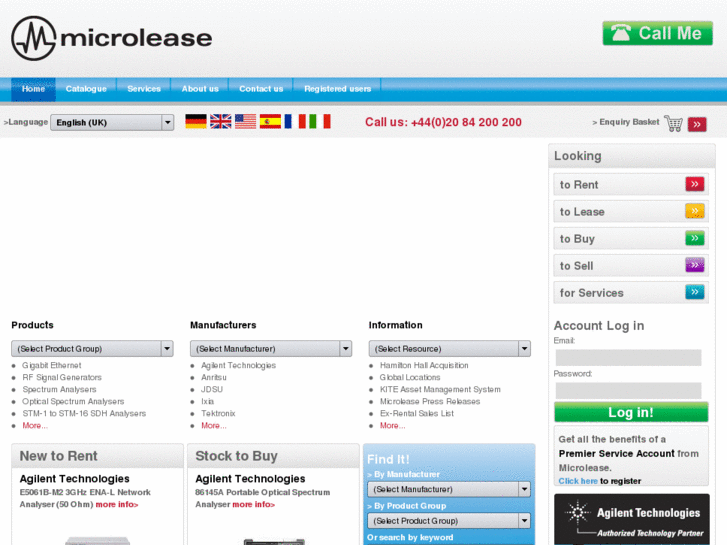
Task: Click More... under Products list
Action: coord(35,425)
